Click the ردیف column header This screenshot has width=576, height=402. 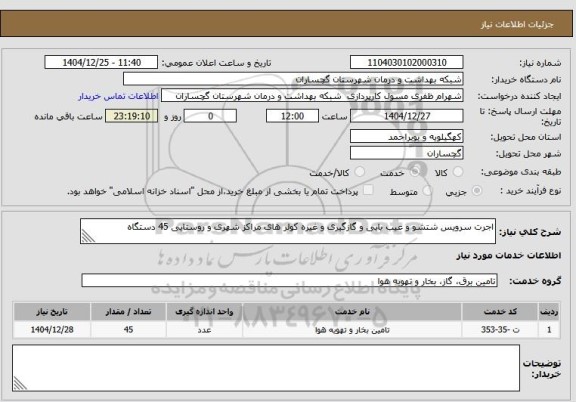pyautogui.click(x=549, y=312)
